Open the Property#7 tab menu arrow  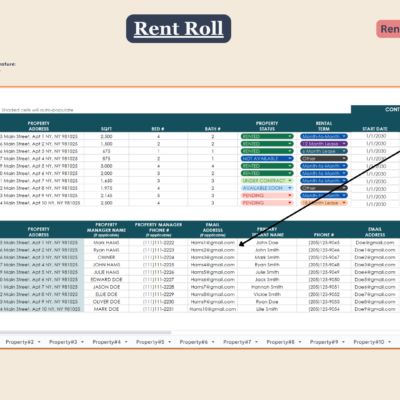tap(256, 342)
